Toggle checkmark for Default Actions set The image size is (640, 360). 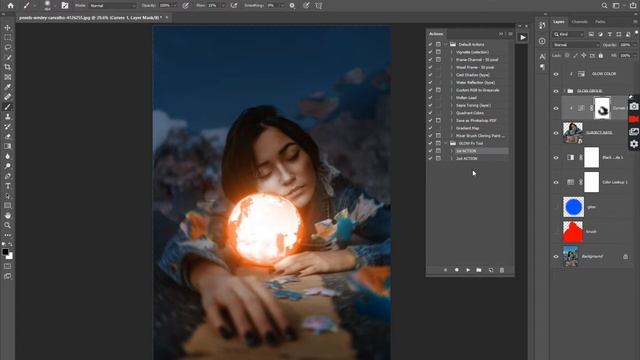pos(430,44)
